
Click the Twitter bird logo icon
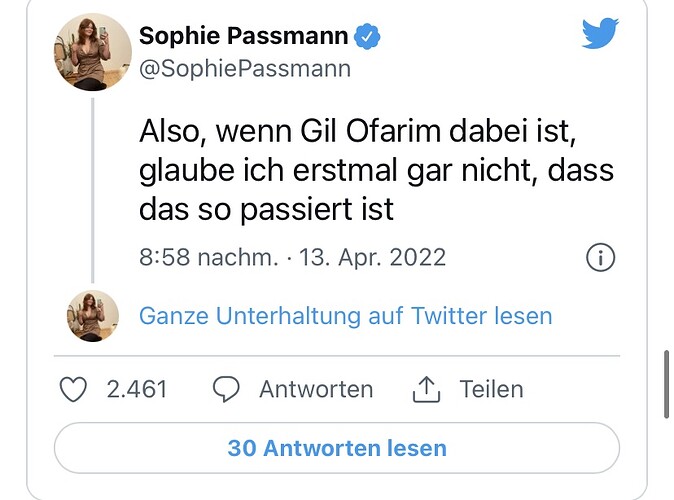[602, 35]
